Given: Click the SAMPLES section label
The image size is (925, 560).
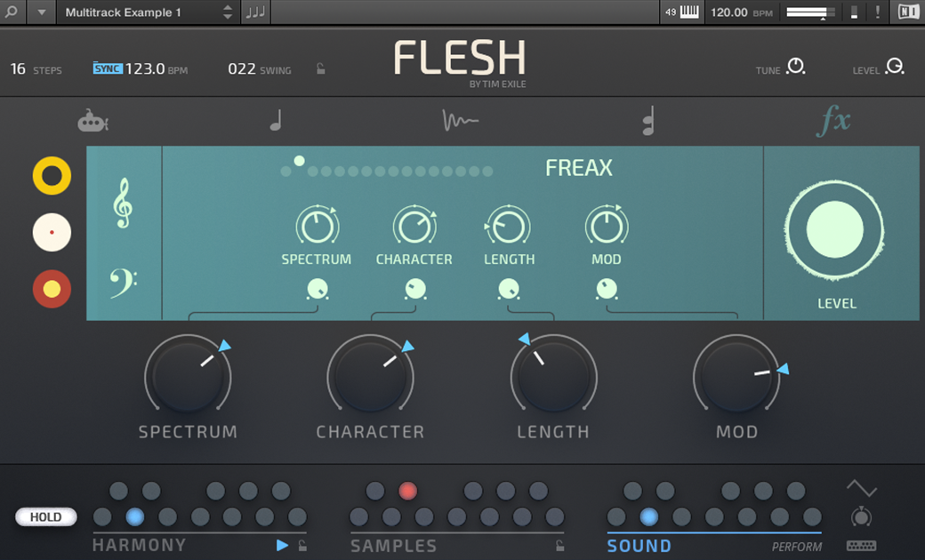Looking at the screenshot, I should pos(393,546).
